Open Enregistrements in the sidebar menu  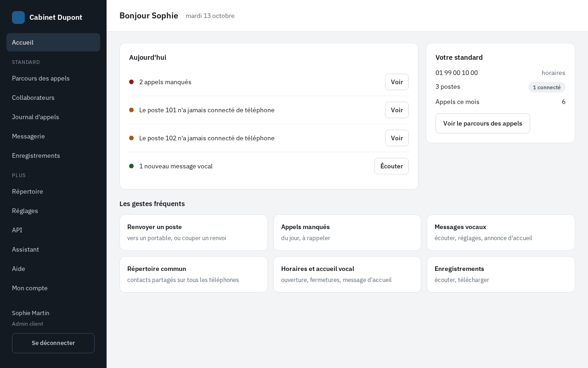point(53,155)
